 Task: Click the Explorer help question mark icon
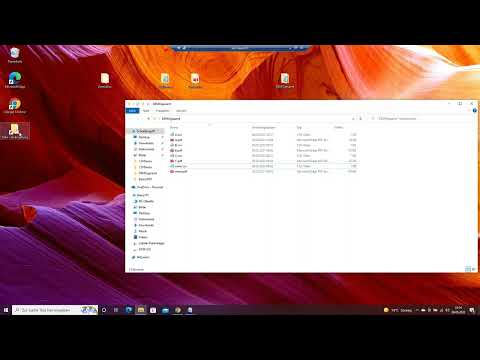[474, 110]
